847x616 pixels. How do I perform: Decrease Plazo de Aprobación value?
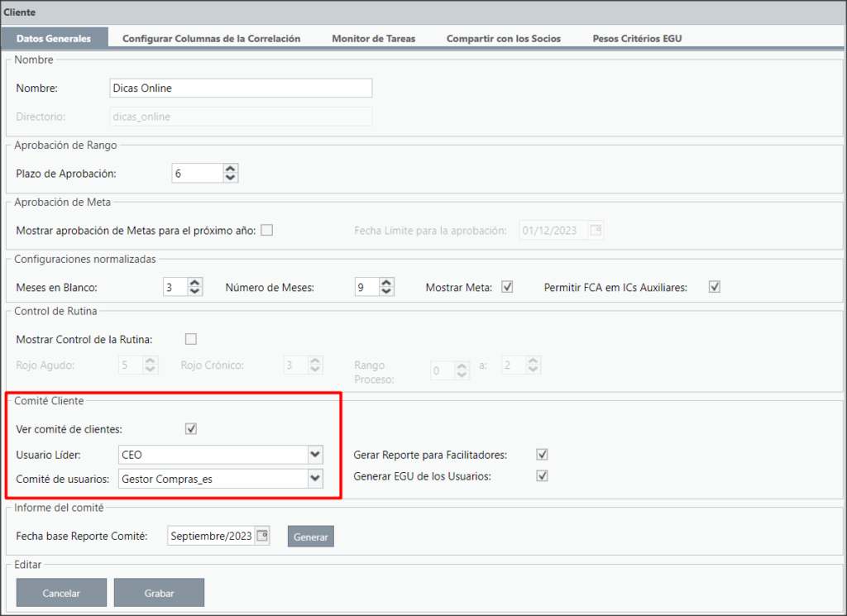(x=231, y=178)
